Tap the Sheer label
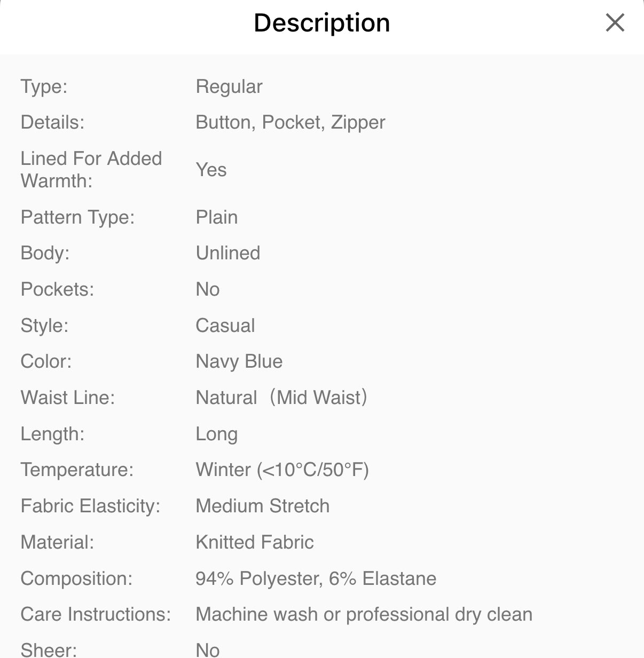Screen dimensions: 644x658 click(49, 649)
